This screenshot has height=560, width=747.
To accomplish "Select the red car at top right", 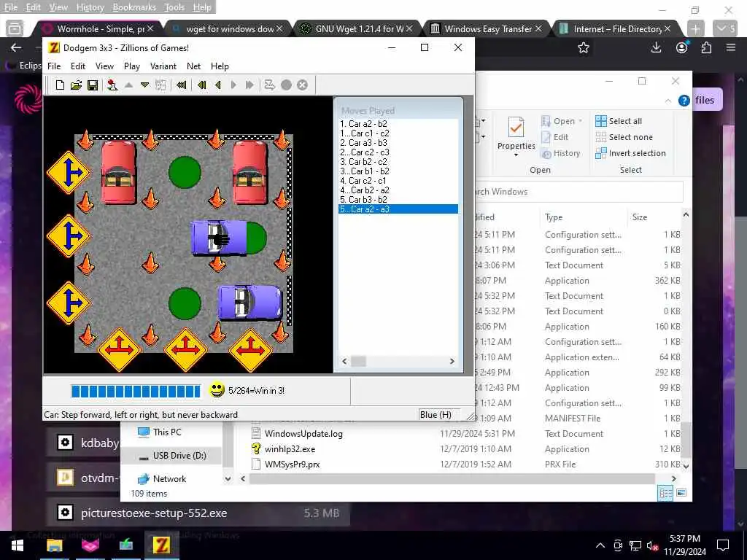I will pyautogui.click(x=250, y=172).
